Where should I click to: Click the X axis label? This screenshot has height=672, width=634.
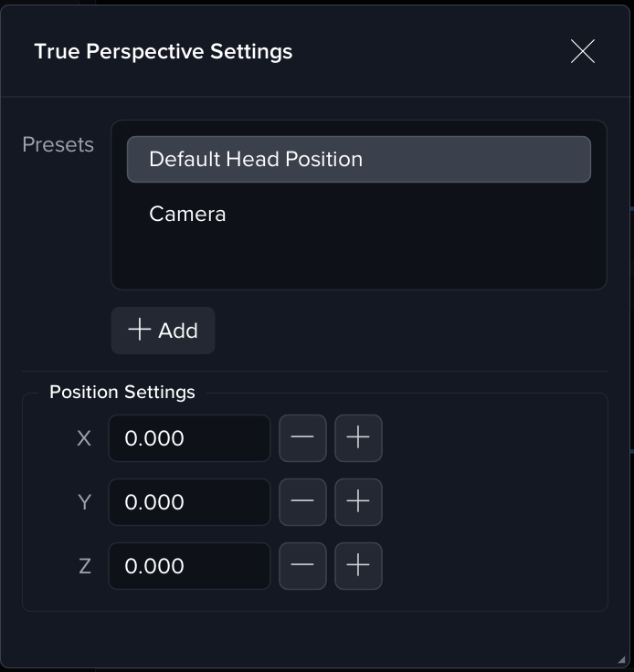(84, 438)
